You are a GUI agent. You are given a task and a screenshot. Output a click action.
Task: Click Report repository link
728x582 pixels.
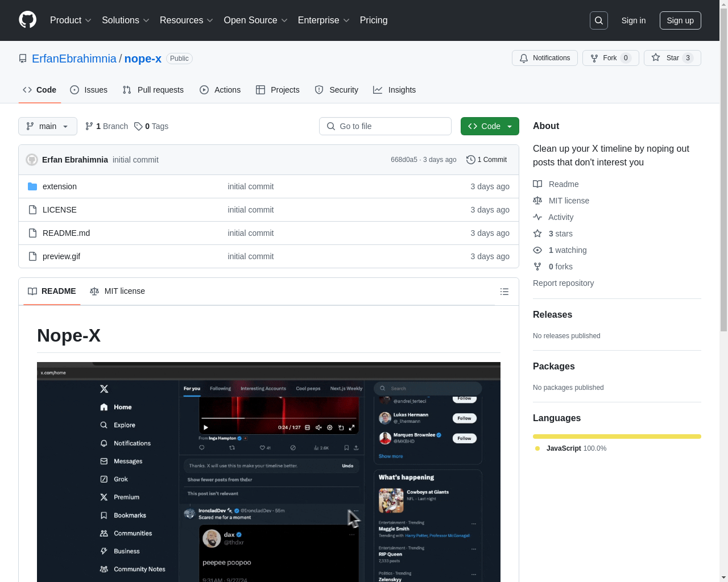pos(563,283)
